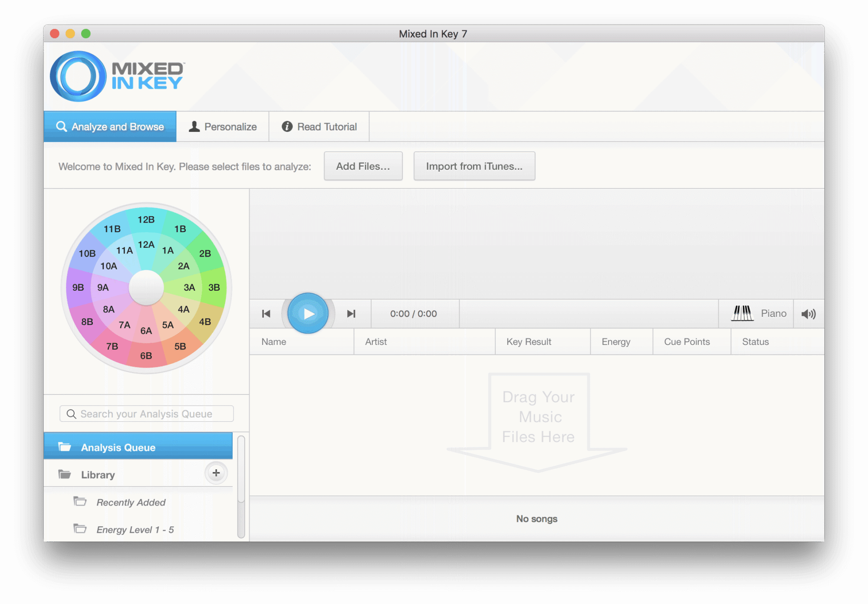Image resolution: width=868 pixels, height=604 pixels.
Task: Select the 6B key on the Camelot wheel
Action: tap(146, 356)
